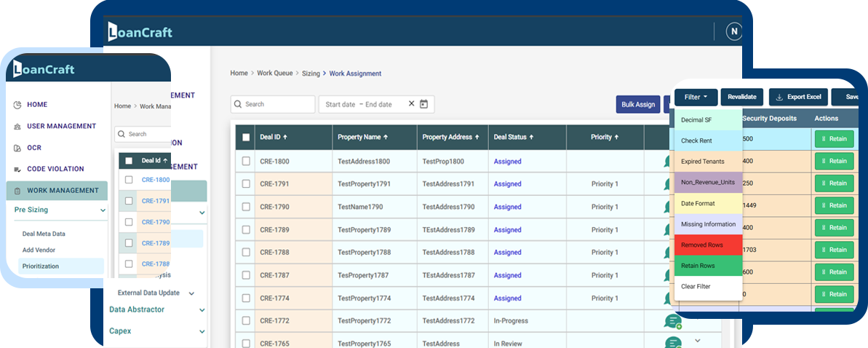Open the Prioritization sidebar item

click(61, 266)
